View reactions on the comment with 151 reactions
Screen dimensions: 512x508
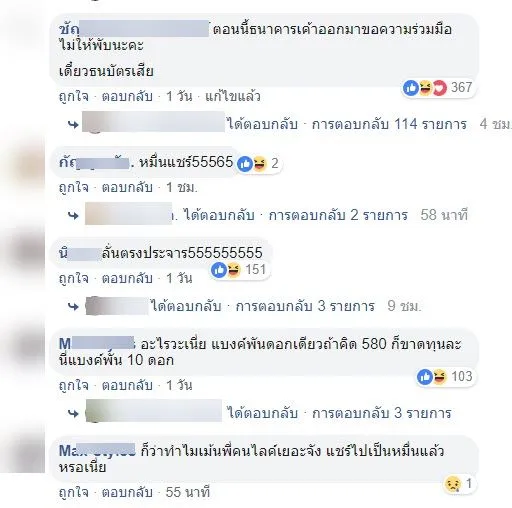(x=239, y=270)
